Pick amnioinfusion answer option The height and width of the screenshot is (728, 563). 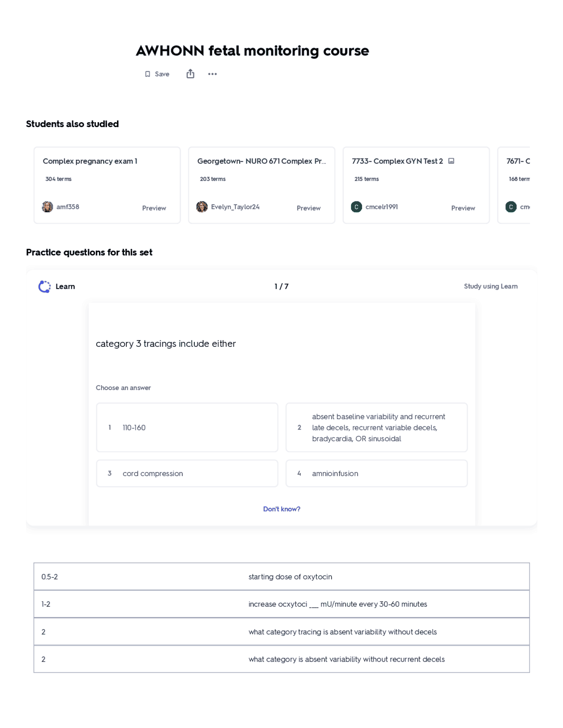(x=377, y=473)
